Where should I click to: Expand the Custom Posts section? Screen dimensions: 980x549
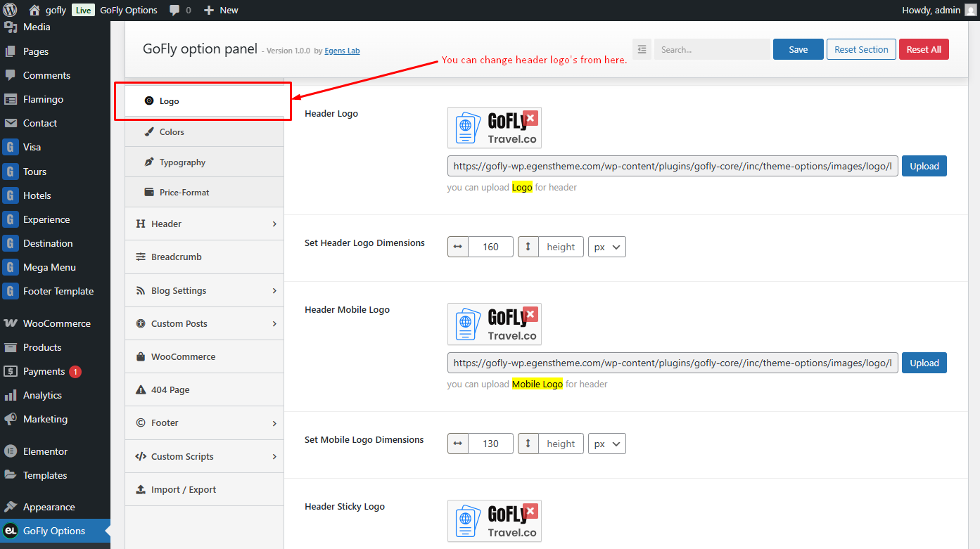tap(204, 323)
